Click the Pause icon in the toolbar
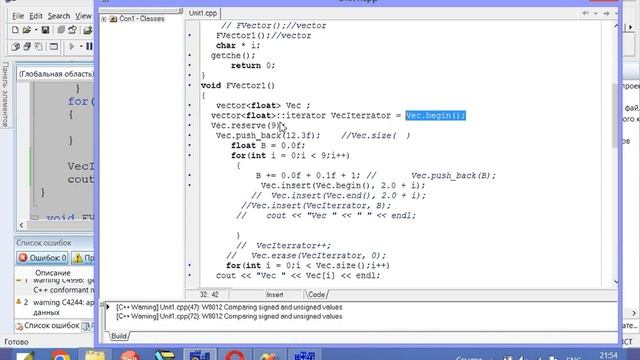Screen dimensions: 640x360 click(x=89, y=47)
